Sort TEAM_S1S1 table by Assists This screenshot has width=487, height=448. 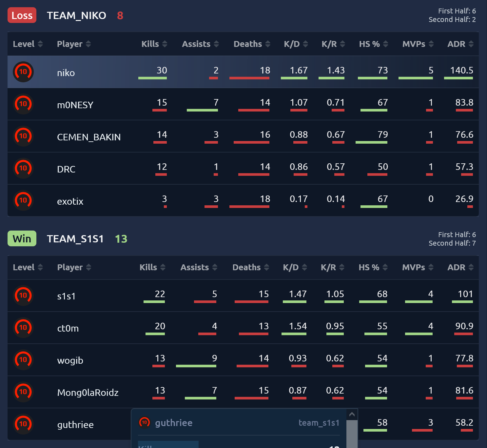tap(199, 267)
